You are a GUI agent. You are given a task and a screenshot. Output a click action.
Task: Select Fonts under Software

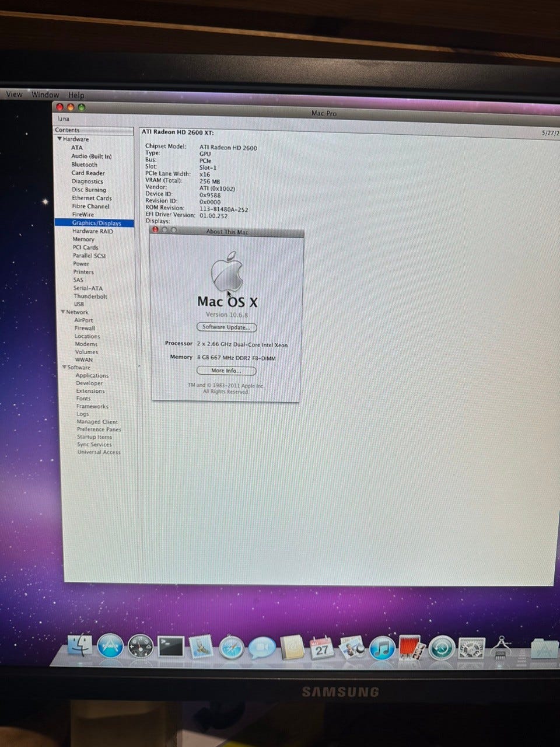tap(83, 399)
